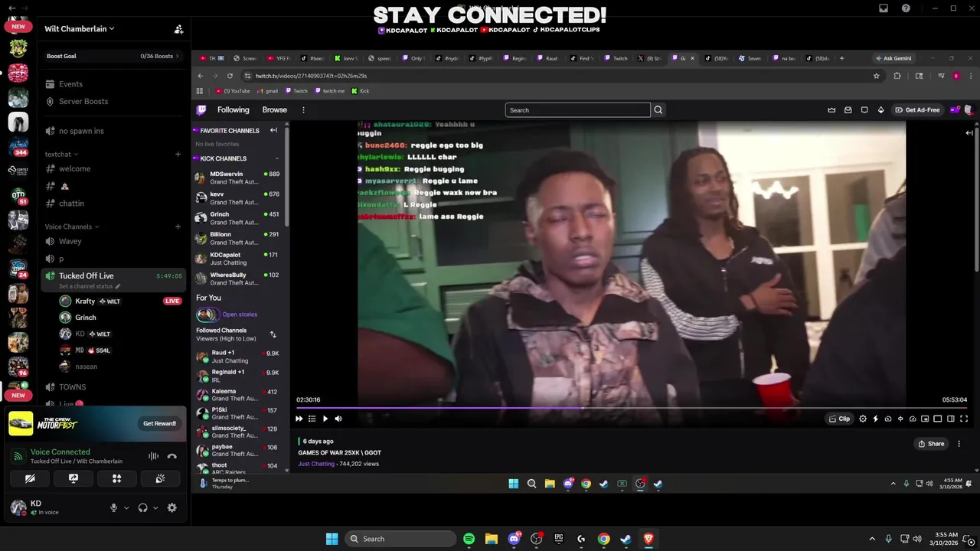Click Open stories in For You

click(x=240, y=315)
